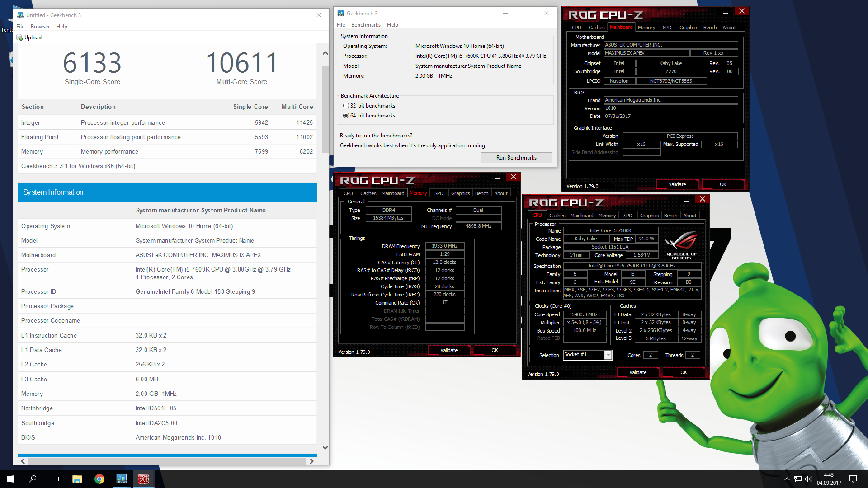This screenshot has width=868, height=488.
Task: Open taskbar search magnifier
Action: click(33, 479)
